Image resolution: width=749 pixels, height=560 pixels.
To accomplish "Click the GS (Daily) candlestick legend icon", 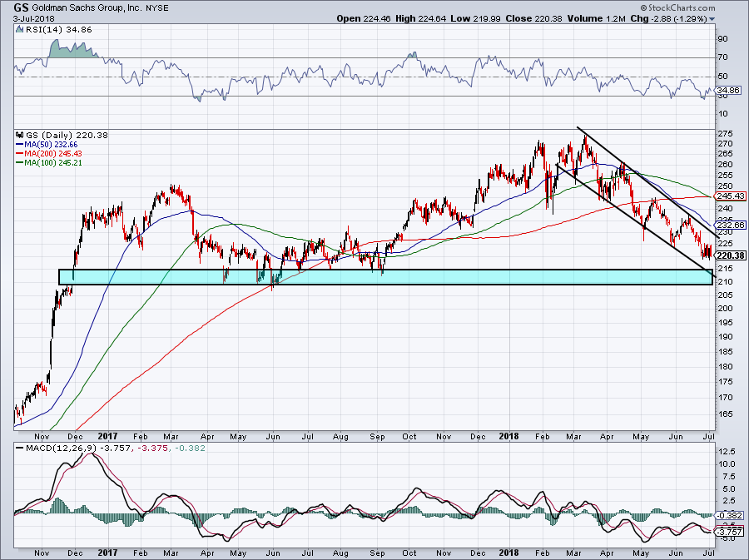I will point(20,135).
